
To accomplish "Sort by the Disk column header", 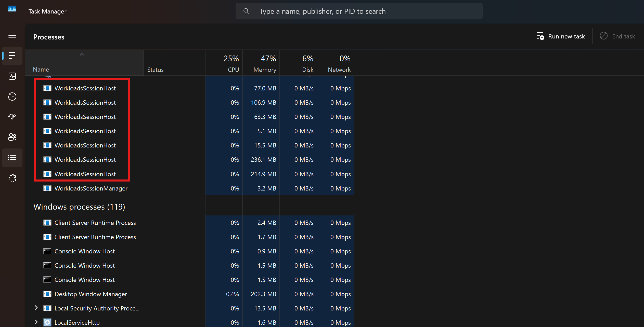I will 298,62.
